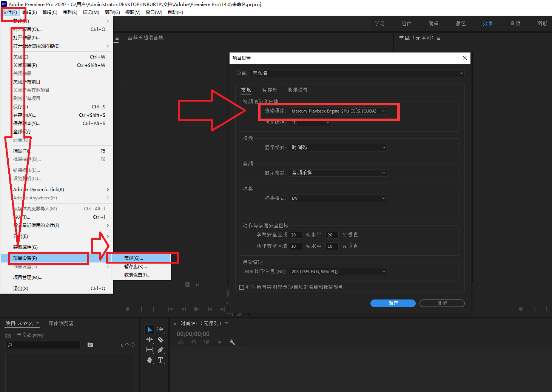Click the project panel search field
552x392 pixels.
point(43,345)
